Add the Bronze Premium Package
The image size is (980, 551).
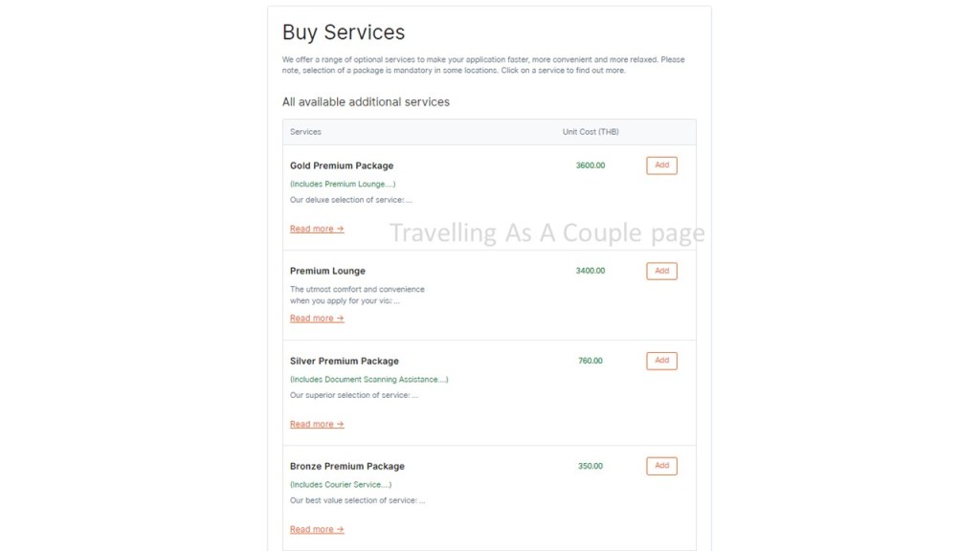pos(661,466)
